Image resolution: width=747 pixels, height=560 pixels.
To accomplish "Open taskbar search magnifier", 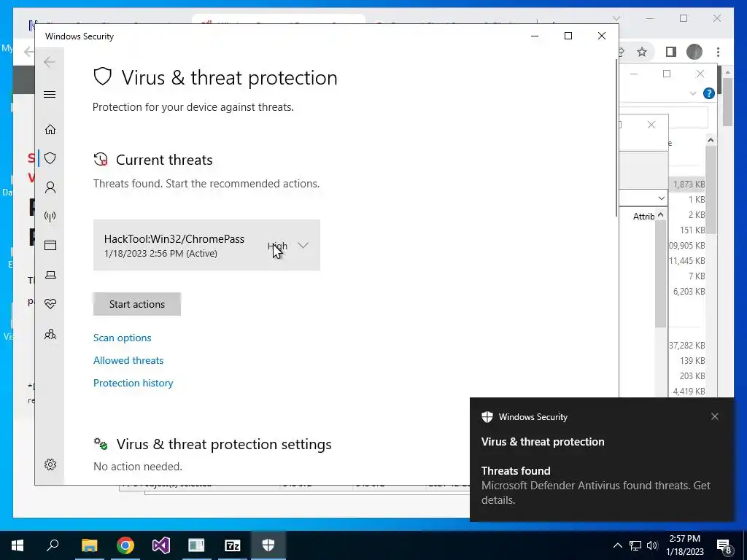I will click(53, 545).
